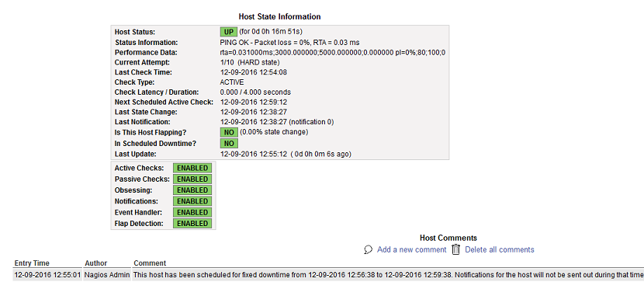Viewport: 644px width, 282px height.
Task: Click next scheduled check time 12:59:12
Action: click(x=254, y=102)
